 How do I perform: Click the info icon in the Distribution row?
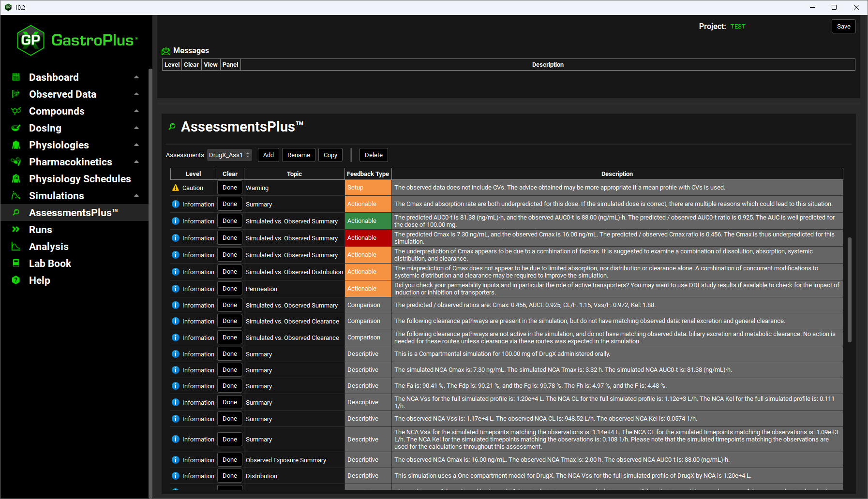tap(176, 476)
